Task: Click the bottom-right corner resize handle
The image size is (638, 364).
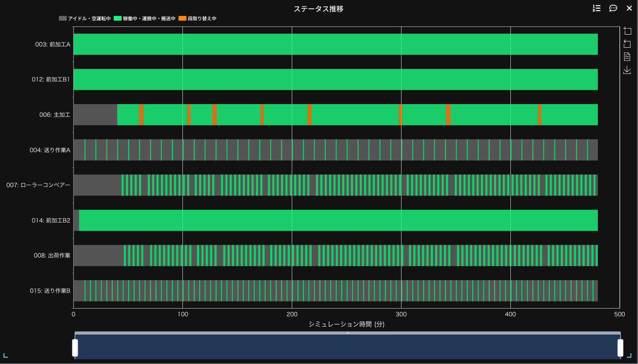Action: (x=629, y=356)
